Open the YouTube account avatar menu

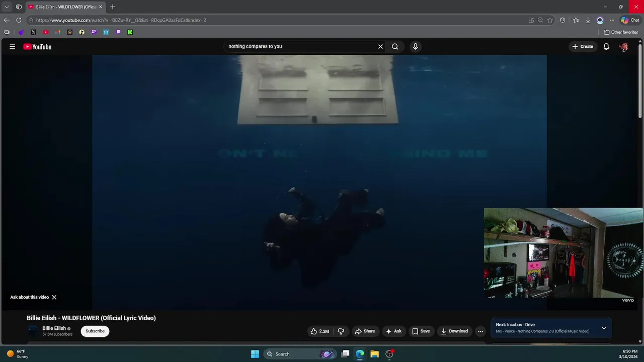tap(624, 46)
